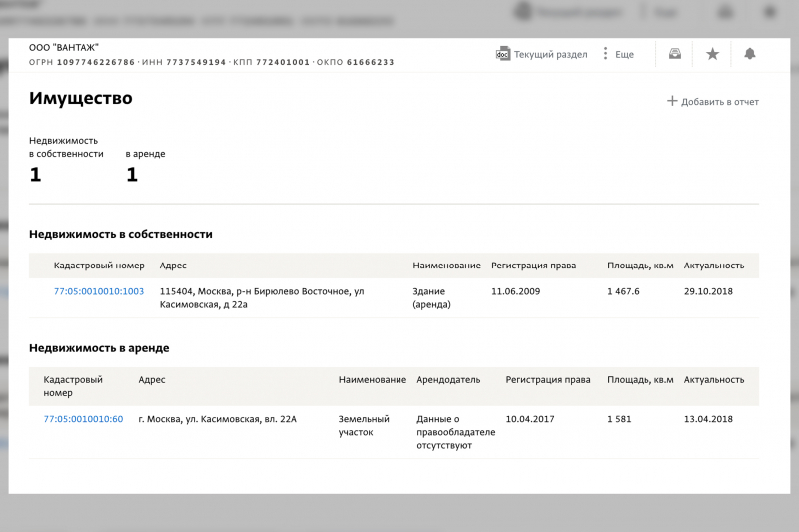Click Данные о правообладателе отсутствуют cell
The width and height of the screenshot is (799, 532).
tap(456, 432)
